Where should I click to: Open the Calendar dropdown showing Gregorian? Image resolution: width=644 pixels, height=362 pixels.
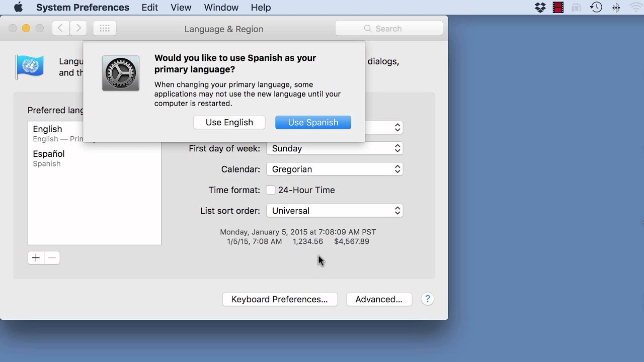(x=335, y=169)
